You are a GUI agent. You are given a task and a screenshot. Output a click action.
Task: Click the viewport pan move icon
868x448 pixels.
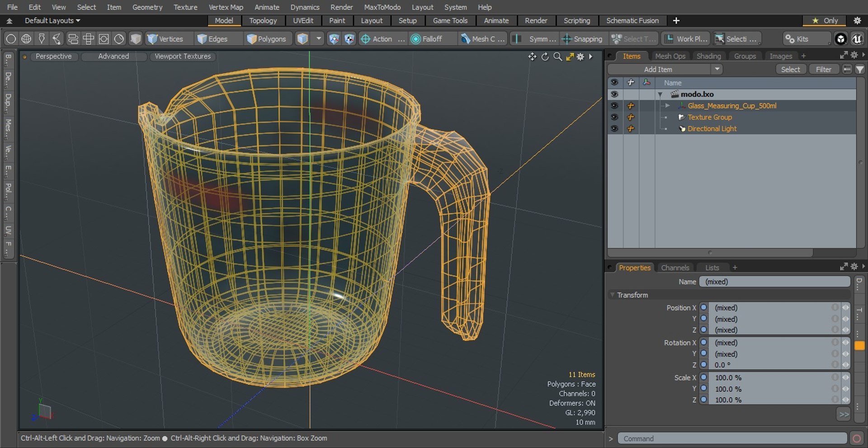[532, 57]
